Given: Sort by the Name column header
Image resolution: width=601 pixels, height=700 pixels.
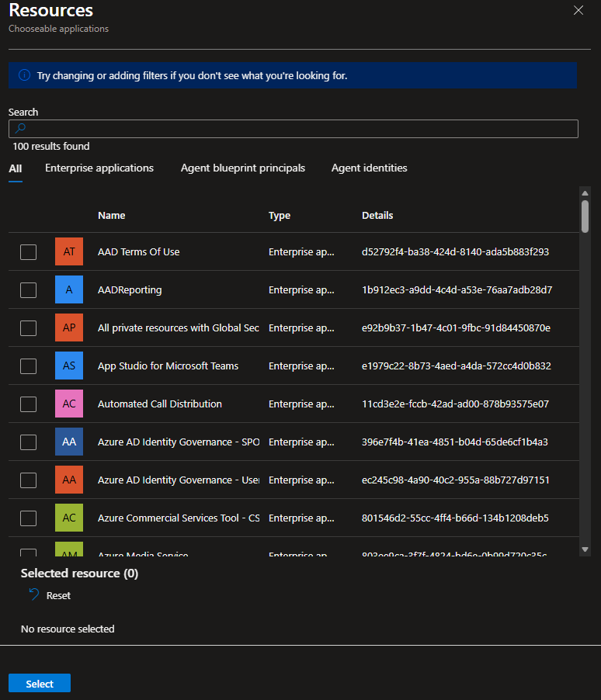Looking at the screenshot, I should point(112,216).
